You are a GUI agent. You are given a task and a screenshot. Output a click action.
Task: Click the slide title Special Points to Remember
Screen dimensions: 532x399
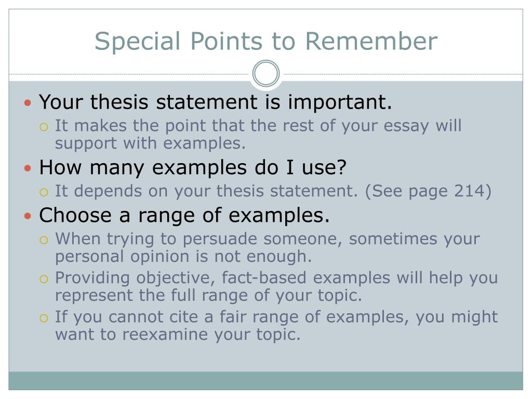pyautogui.click(x=266, y=42)
